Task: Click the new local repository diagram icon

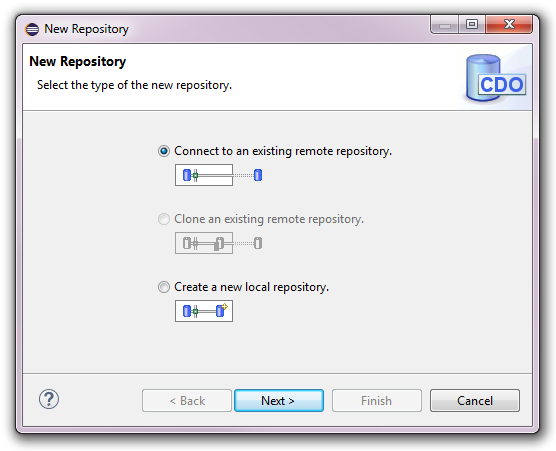Action: [204, 311]
